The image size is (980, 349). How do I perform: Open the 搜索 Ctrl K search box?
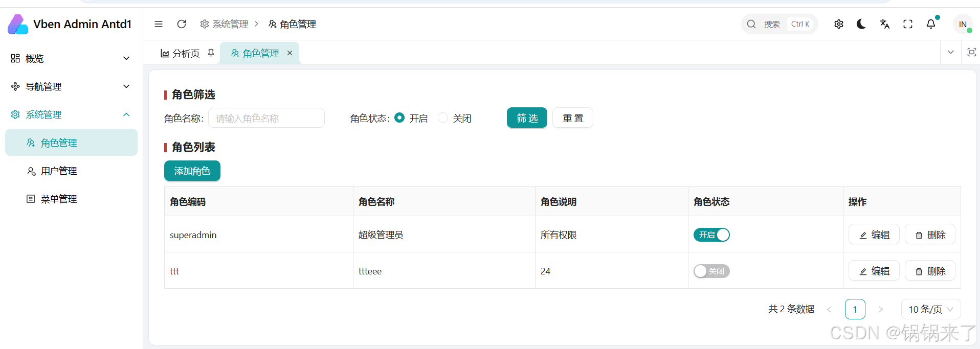pos(779,24)
